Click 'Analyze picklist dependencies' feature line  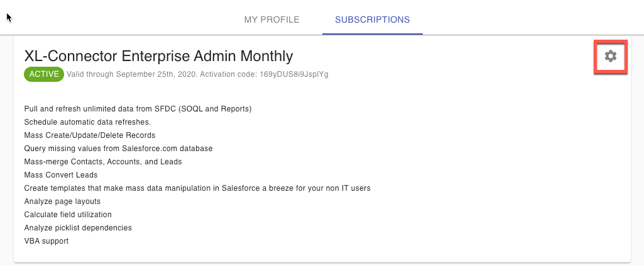[78, 228]
